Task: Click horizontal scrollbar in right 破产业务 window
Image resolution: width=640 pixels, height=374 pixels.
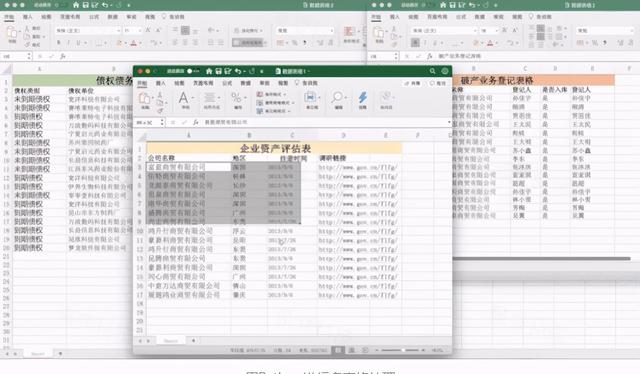Action: 542,258
